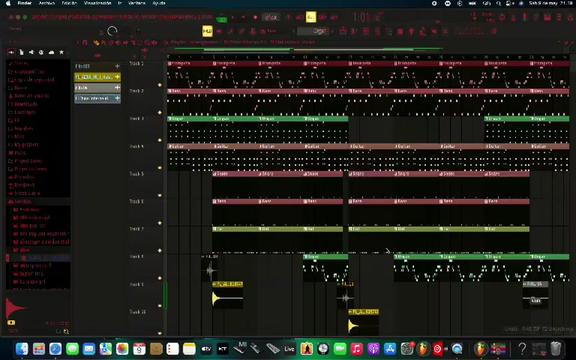
Task: Select the browser's file icon tab
Action: tap(21, 53)
